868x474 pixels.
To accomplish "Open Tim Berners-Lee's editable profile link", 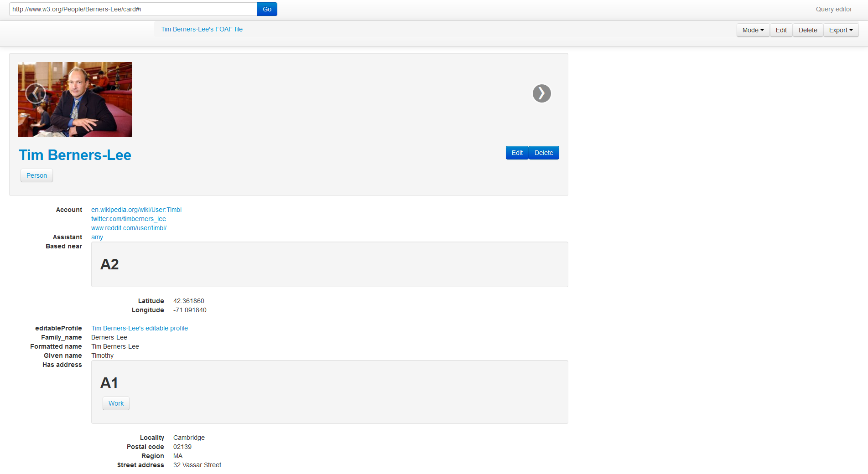I will tap(139, 328).
